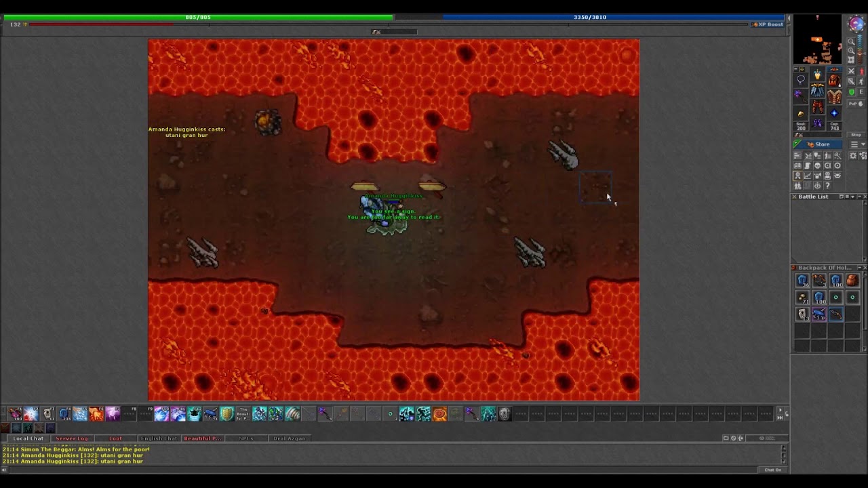Open the English Chat tab
The image size is (868, 488).
pyautogui.click(x=159, y=439)
